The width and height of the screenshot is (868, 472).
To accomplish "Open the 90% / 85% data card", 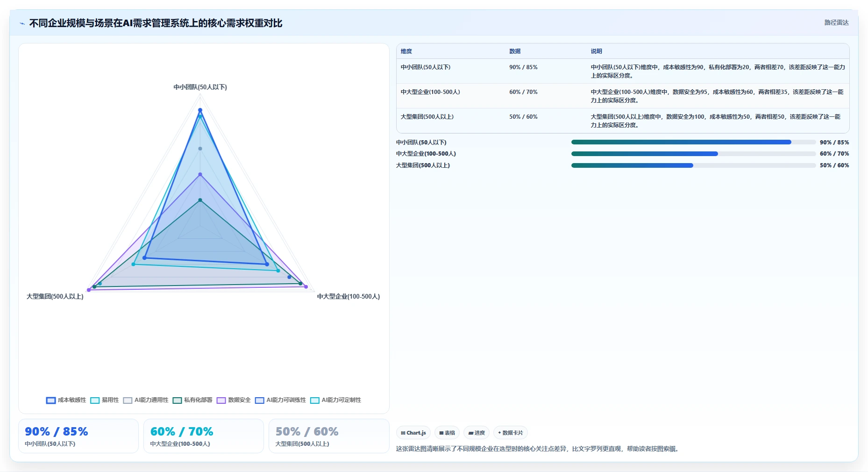I will coord(78,436).
